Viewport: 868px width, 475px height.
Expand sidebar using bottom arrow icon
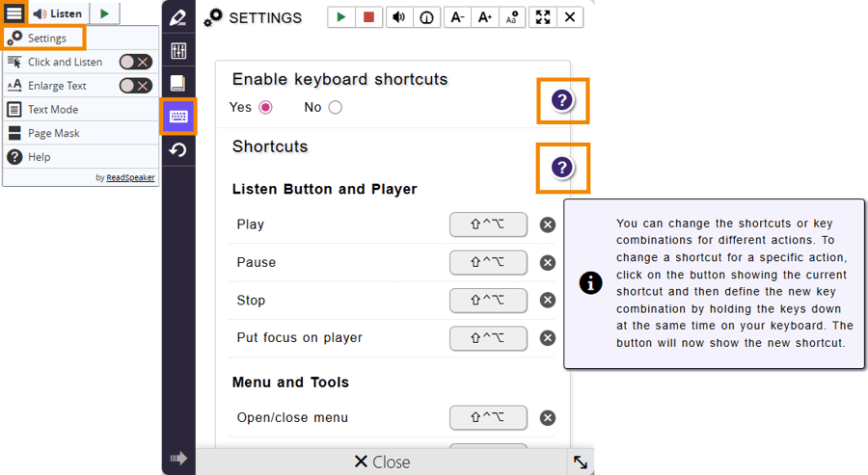(178, 459)
